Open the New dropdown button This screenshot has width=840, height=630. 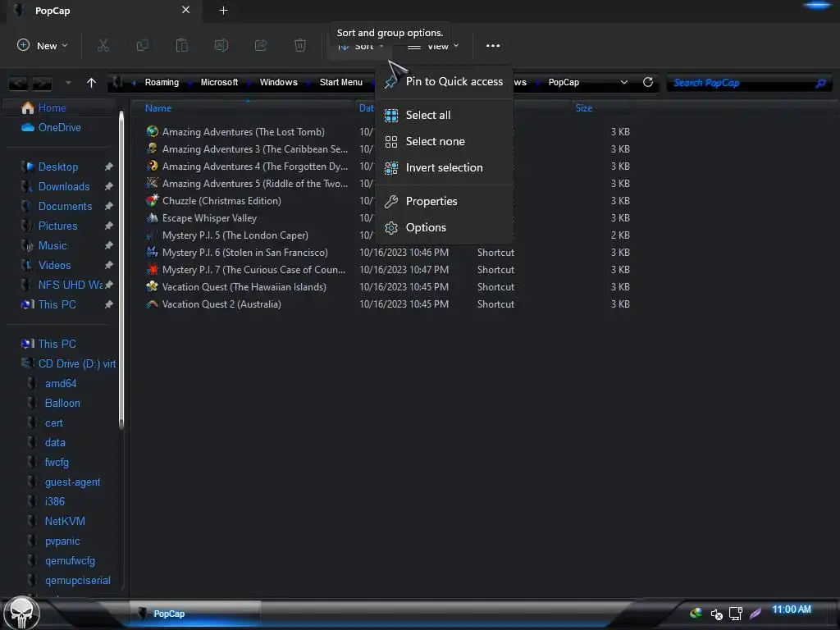click(x=43, y=46)
